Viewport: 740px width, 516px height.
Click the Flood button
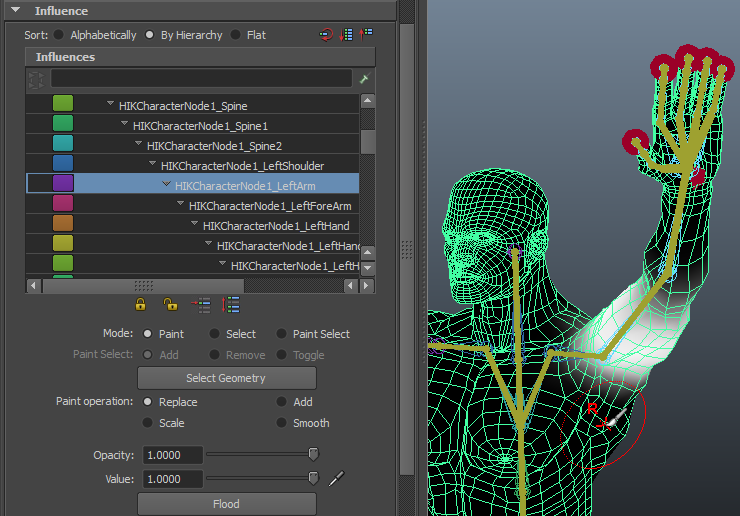[226, 504]
